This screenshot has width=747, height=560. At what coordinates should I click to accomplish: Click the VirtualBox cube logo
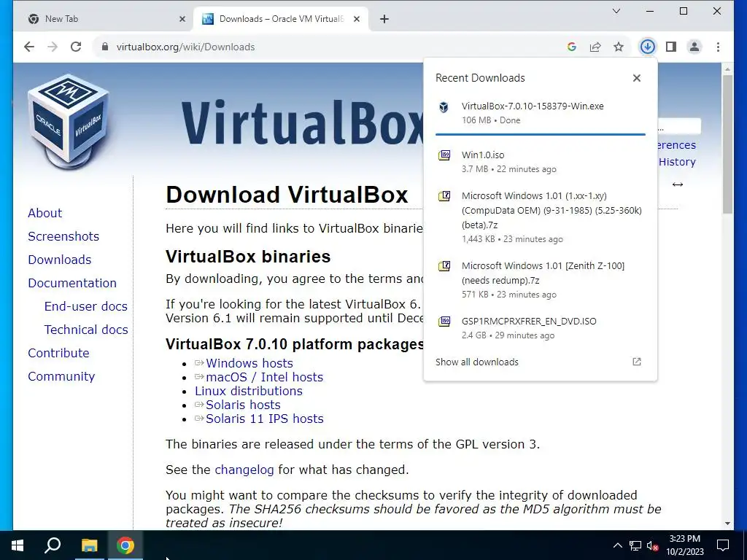point(69,122)
